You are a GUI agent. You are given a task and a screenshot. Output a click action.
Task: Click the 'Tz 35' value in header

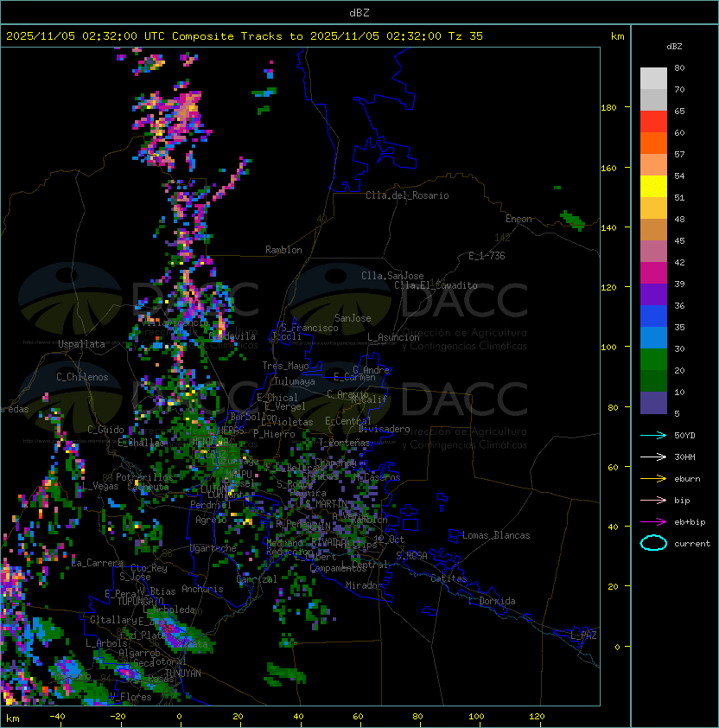466,36
